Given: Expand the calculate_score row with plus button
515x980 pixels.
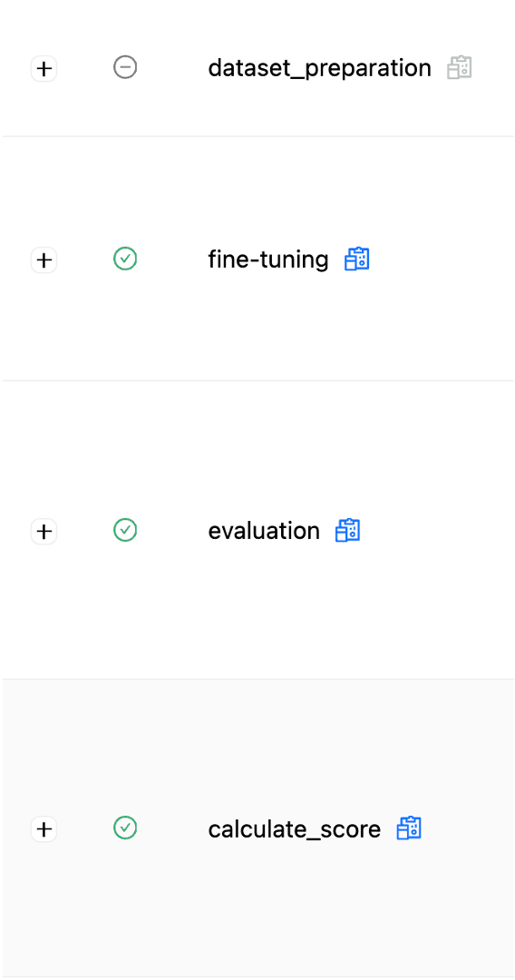Looking at the screenshot, I should (x=44, y=829).
